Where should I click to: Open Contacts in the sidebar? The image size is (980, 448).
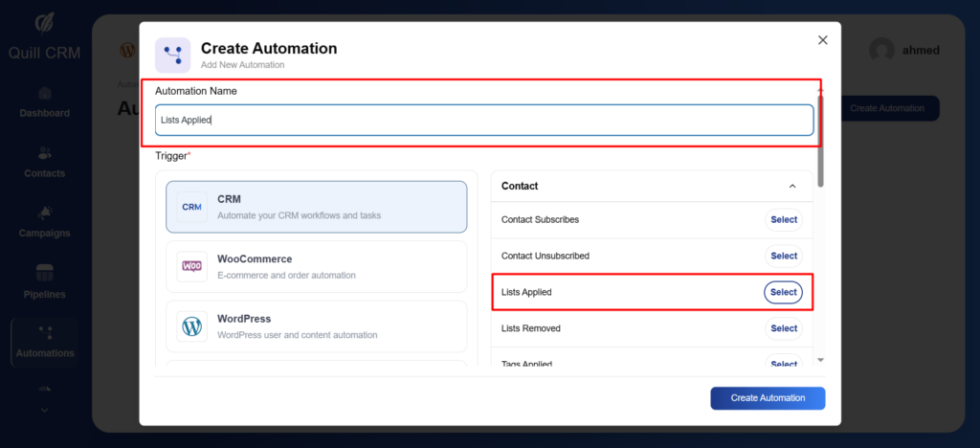[x=45, y=154]
